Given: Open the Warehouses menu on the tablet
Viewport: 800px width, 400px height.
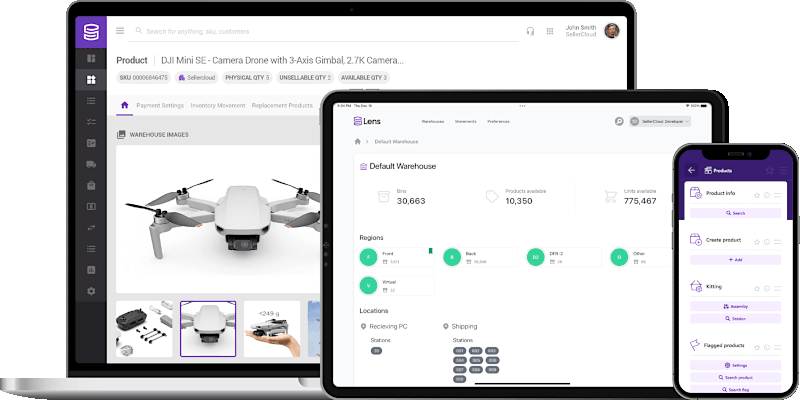Looking at the screenshot, I should click(433, 121).
